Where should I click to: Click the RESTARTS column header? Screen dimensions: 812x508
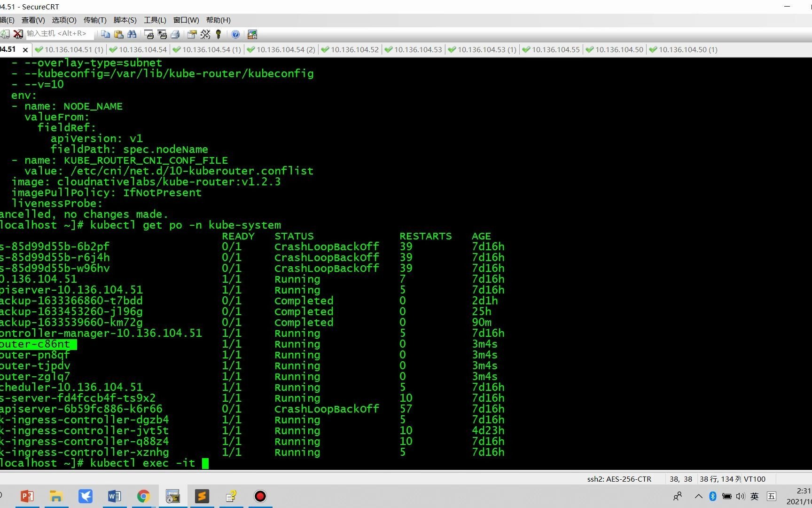coord(426,236)
